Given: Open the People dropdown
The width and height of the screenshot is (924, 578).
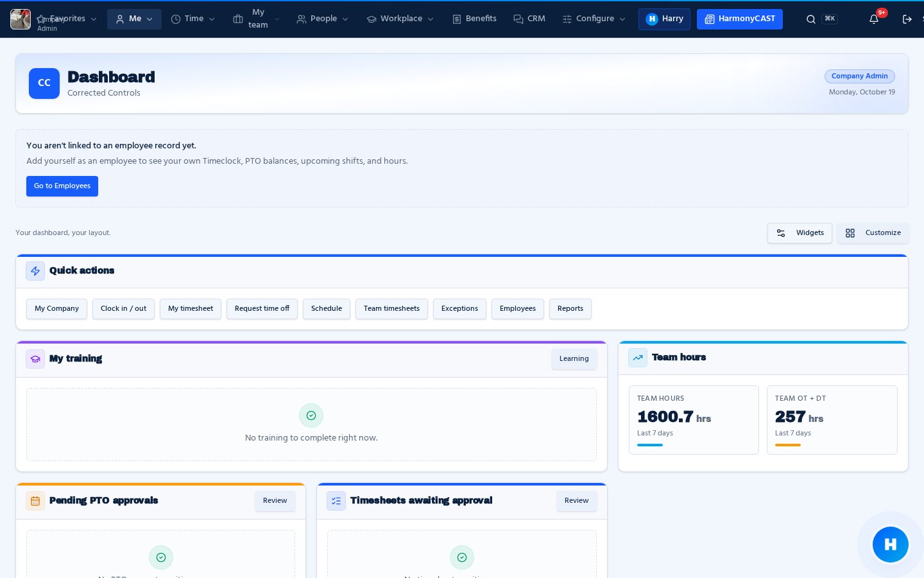Looking at the screenshot, I should tap(323, 19).
